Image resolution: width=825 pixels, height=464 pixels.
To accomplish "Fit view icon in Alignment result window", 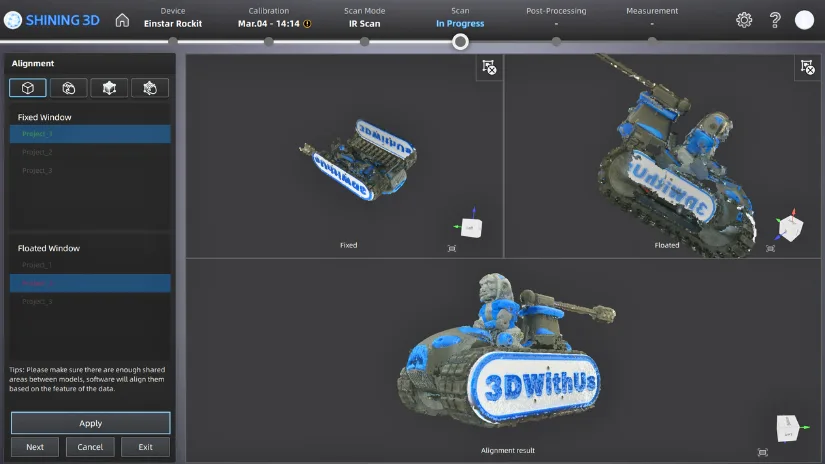I will (x=762, y=452).
